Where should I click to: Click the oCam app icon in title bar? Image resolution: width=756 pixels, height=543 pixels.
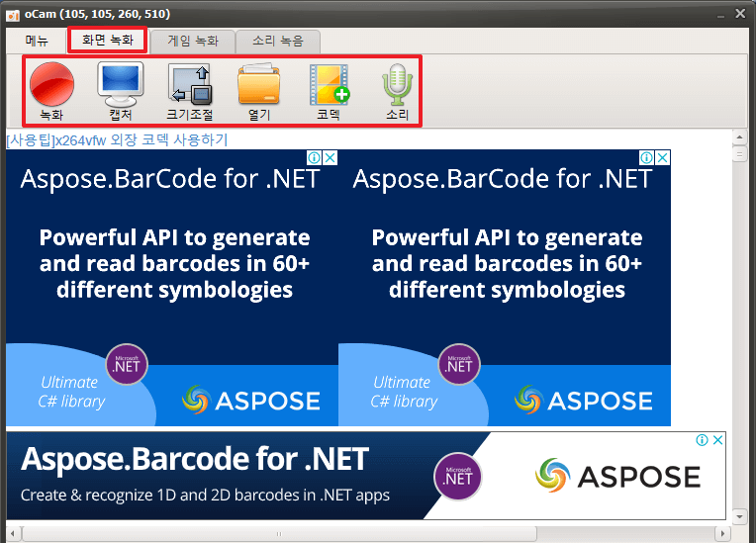tap(13, 15)
